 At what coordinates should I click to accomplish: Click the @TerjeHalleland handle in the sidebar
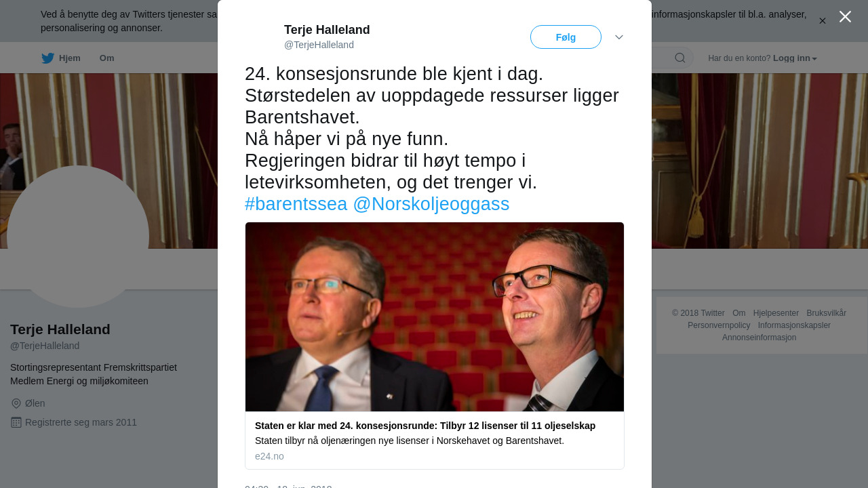45,346
